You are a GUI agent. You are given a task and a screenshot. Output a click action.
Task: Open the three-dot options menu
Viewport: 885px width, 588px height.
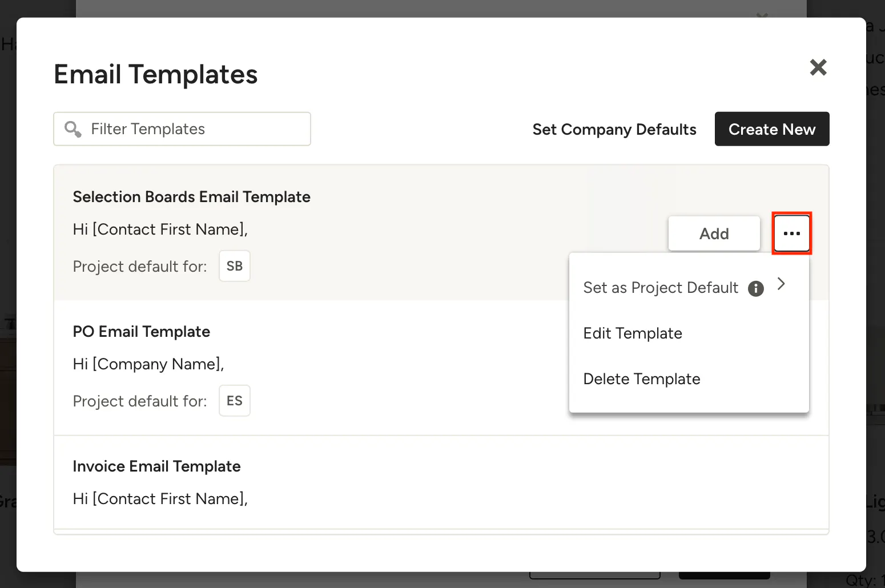(791, 233)
